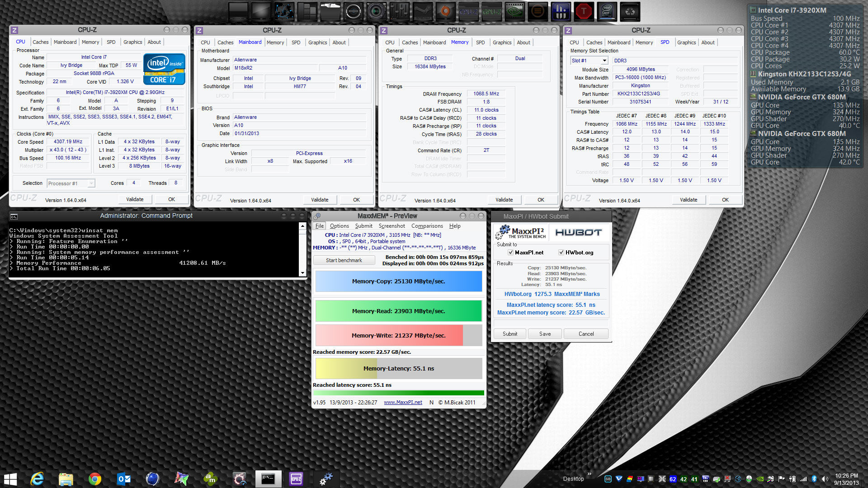Open the Intel Core icon in the dock

point(607,12)
